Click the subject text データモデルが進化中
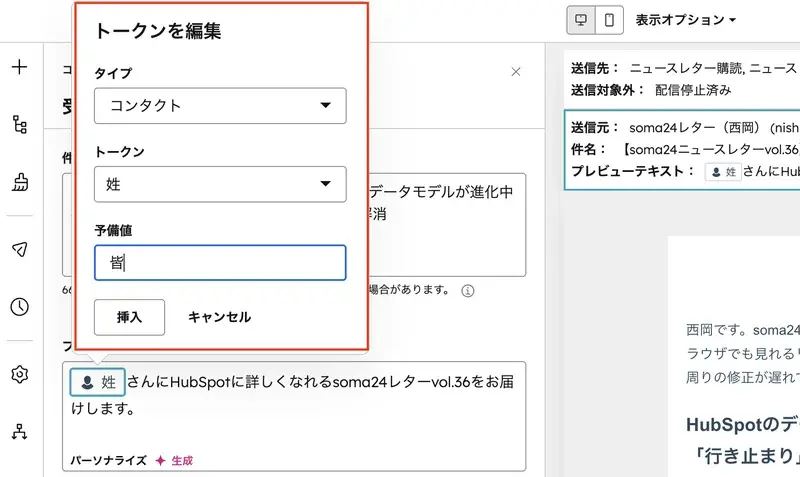This screenshot has height=477, width=800. click(x=441, y=192)
